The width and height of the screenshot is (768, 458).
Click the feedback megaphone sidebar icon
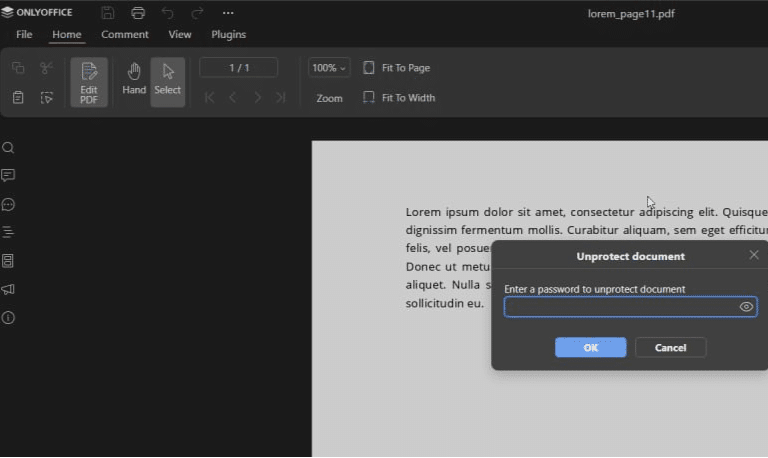click(8, 289)
